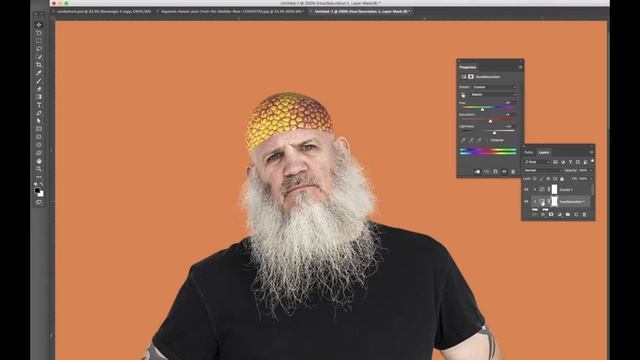Click add layer style fx icon
Screen dimensions: 640x360
pos(542,214)
